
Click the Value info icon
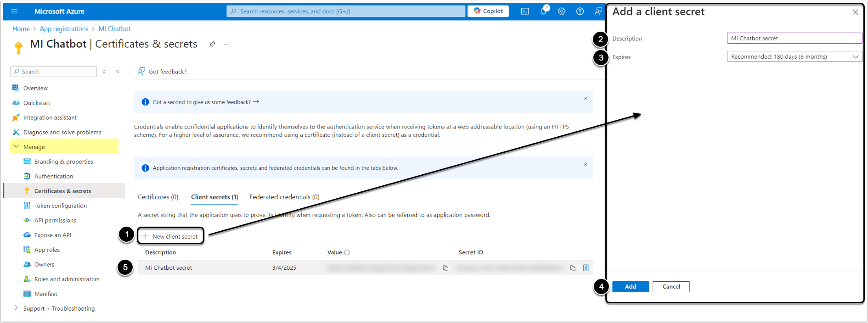coord(347,252)
